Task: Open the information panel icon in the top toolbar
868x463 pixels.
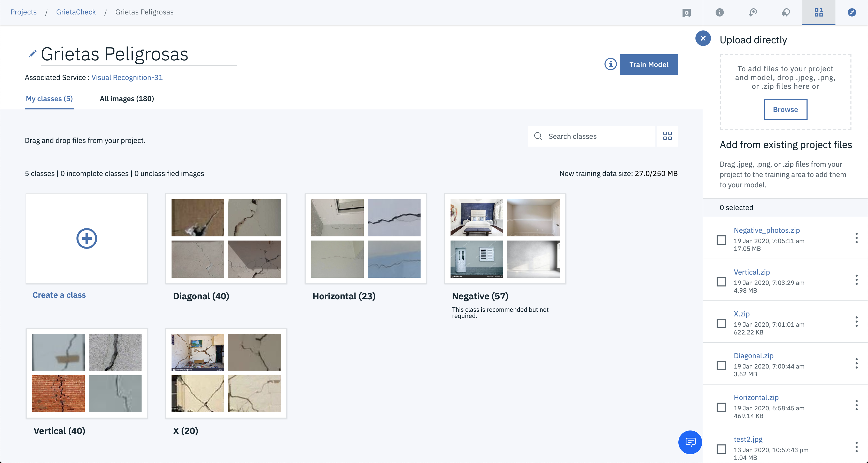Action: click(x=719, y=12)
